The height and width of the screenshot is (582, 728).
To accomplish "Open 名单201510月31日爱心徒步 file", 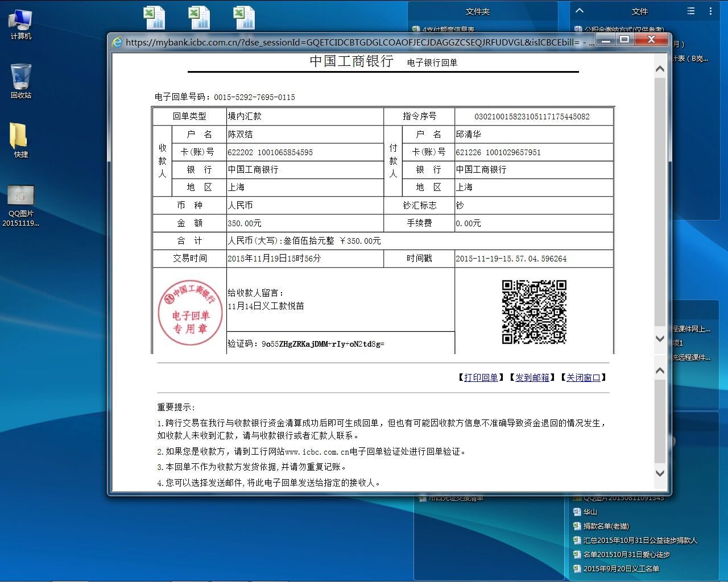I will 622,555.
